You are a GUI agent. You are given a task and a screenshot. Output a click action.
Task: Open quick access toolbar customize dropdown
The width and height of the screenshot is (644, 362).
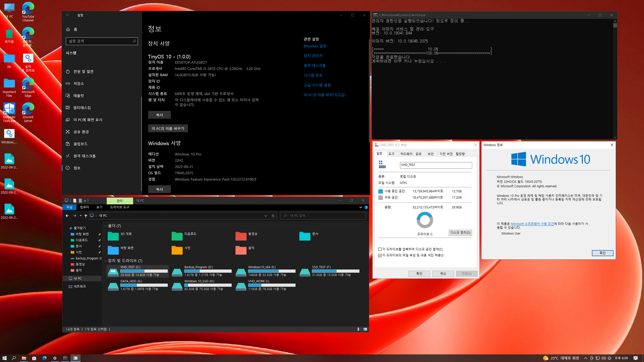[x=85, y=201]
